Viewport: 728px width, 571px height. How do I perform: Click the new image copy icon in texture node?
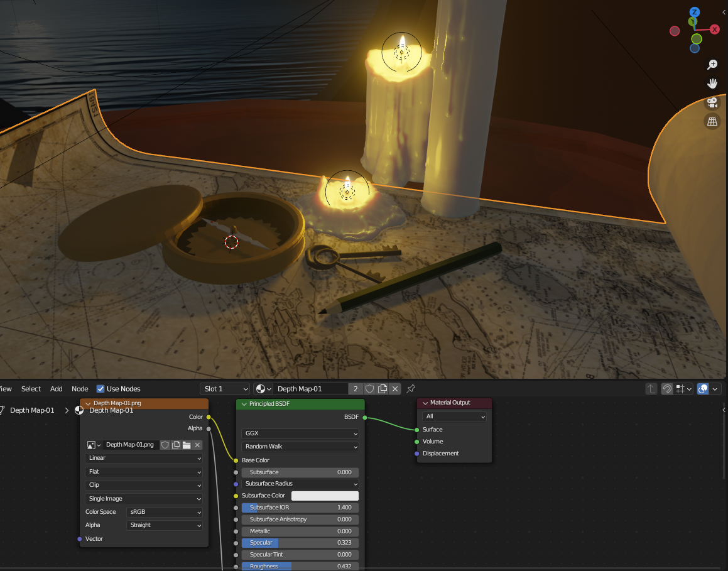coord(176,445)
